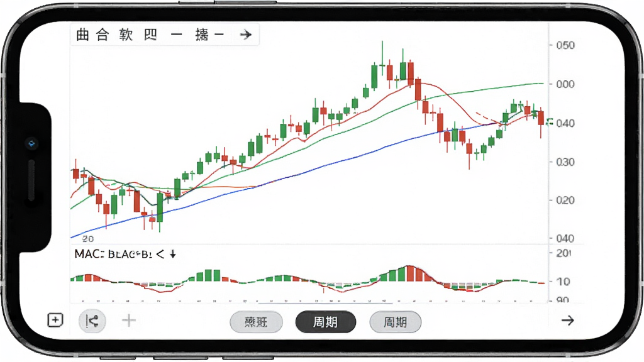Click the 020 price axis label

565,200
